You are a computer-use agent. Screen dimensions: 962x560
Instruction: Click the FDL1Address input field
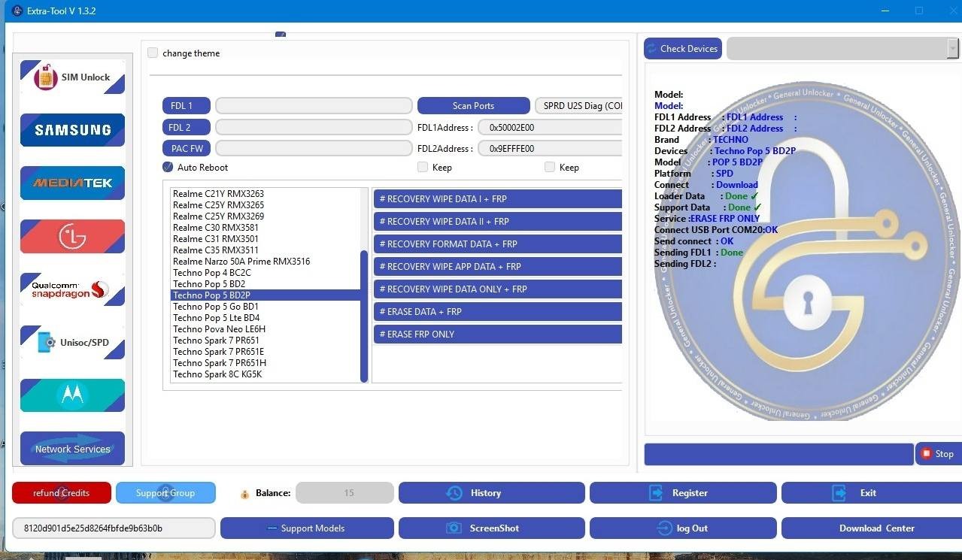[549, 128]
